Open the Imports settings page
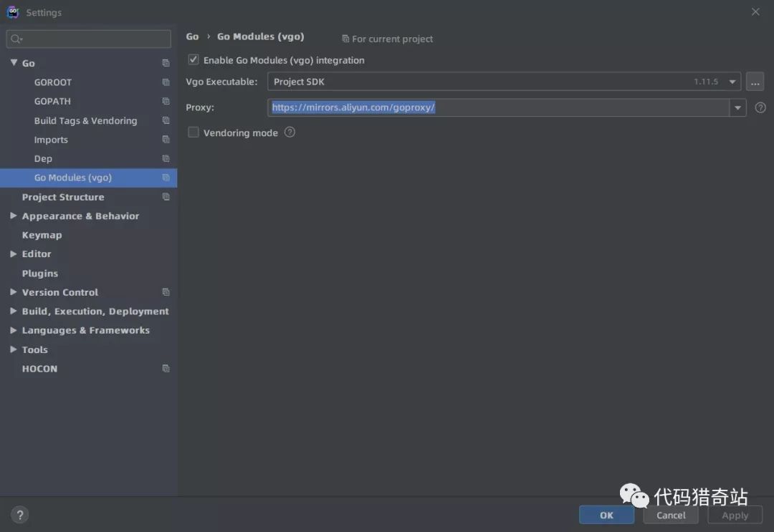 [x=51, y=140]
